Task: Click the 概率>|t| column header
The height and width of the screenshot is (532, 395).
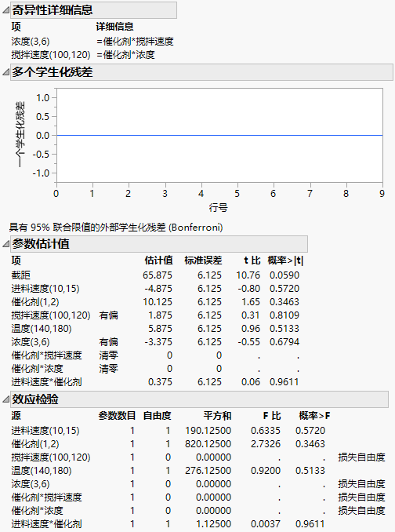Action: [285, 261]
